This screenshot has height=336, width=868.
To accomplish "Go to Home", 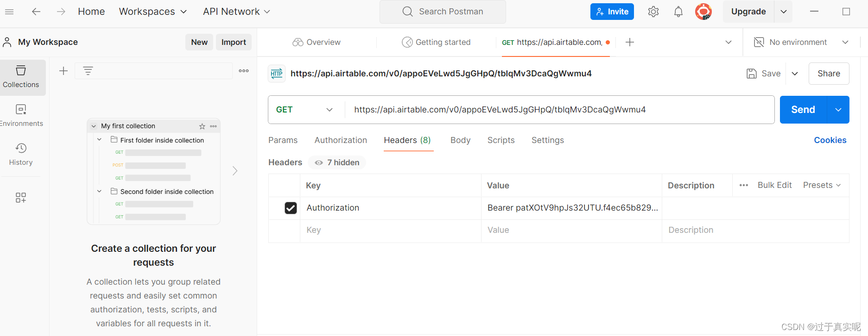I will tap(91, 12).
